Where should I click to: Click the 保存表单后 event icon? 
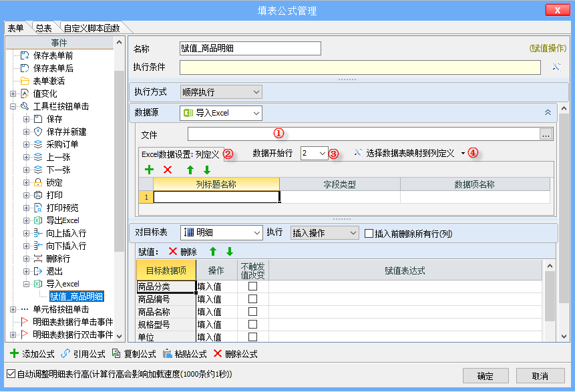pyautogui.click(x=25, y=68)
